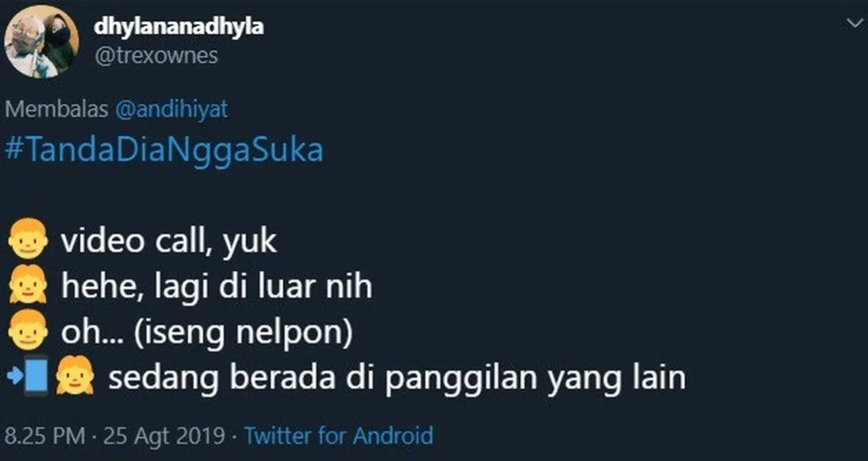Click the boy emoji before 'oh... (iseng nelpon)'
The height and width of the screenshot is (461, 868).
[28, 330]
